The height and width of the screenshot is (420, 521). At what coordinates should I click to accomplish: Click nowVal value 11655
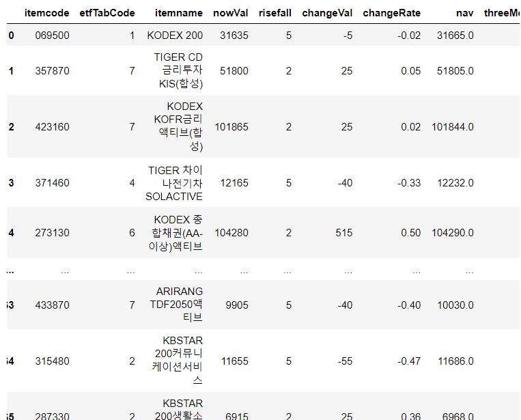(x=235, y=361)
